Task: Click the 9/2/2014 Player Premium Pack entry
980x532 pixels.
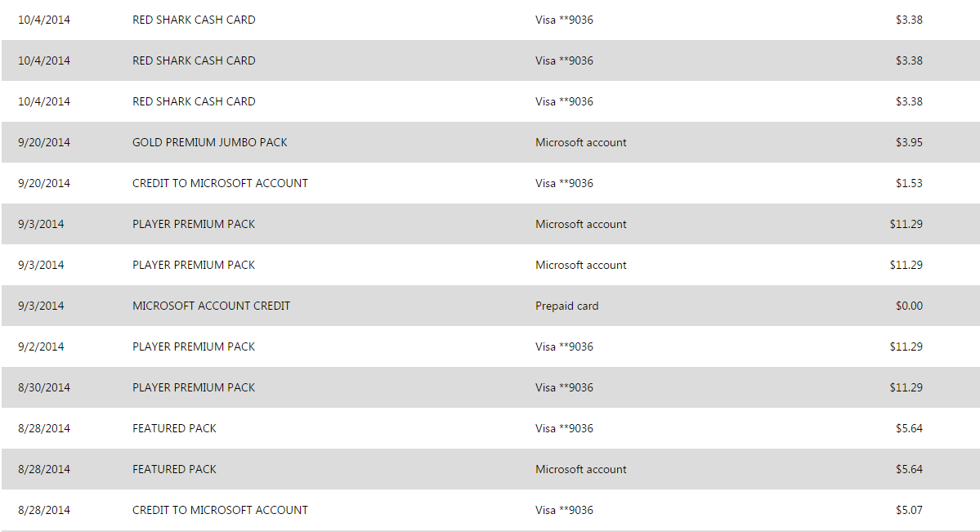Action: tap(490, 346)
